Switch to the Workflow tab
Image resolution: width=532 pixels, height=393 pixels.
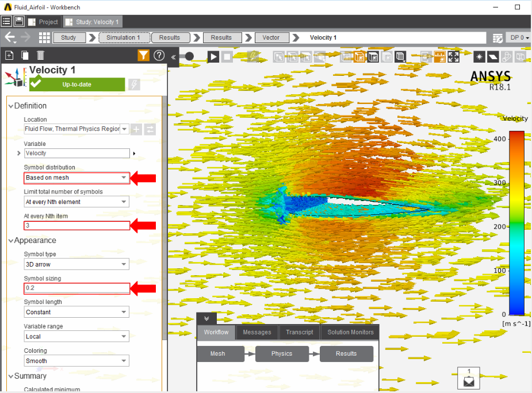point(216,332)
